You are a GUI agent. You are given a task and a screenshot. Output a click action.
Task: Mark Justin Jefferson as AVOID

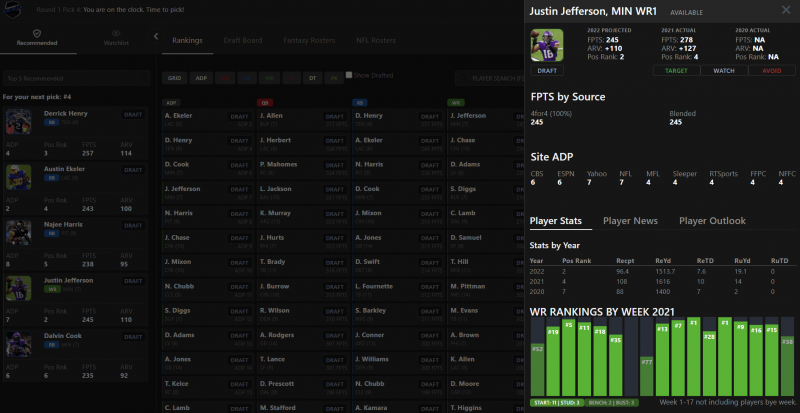[x=771, y=70]
